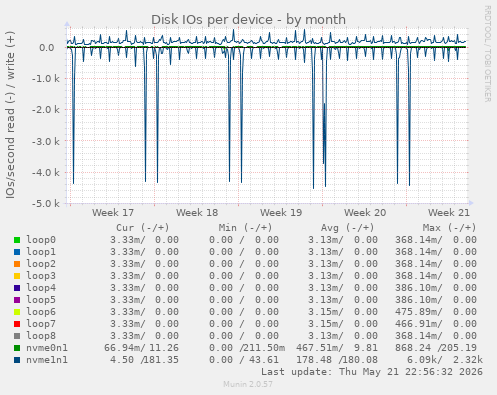The height and width of the screenshot is (395, 497).
Task: Click loop4 max value '386.10m/ 0.00'
Action: 436,288
